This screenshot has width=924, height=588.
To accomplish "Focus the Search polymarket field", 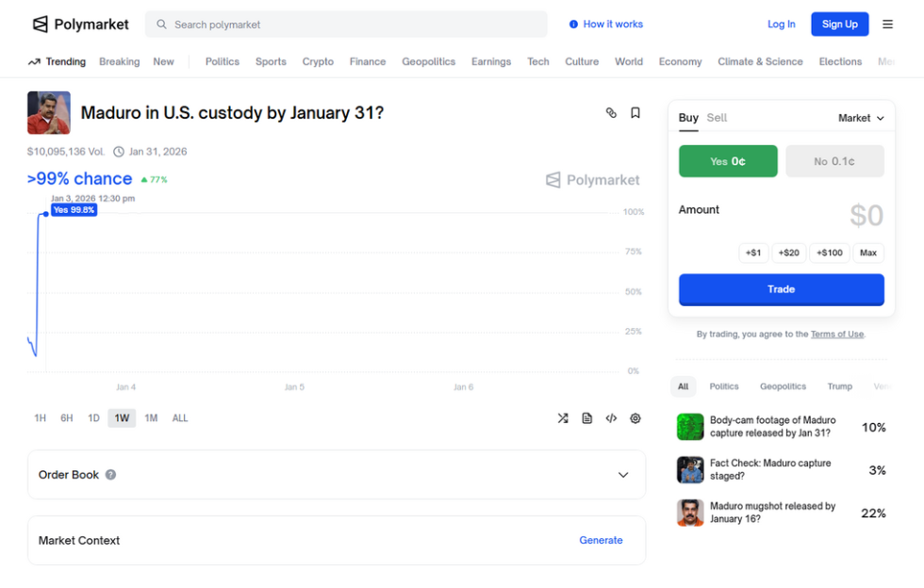I will pos(346,24).
